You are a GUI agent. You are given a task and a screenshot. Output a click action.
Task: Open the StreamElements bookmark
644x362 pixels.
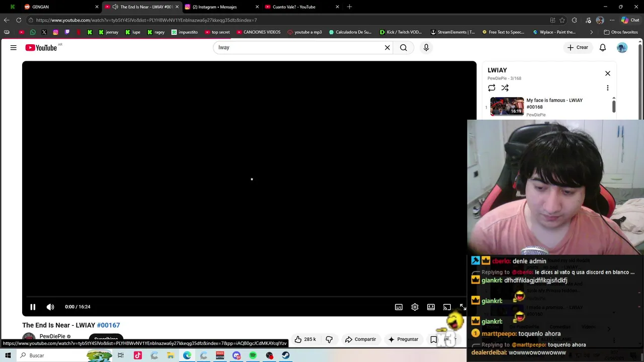pos(453,32)
